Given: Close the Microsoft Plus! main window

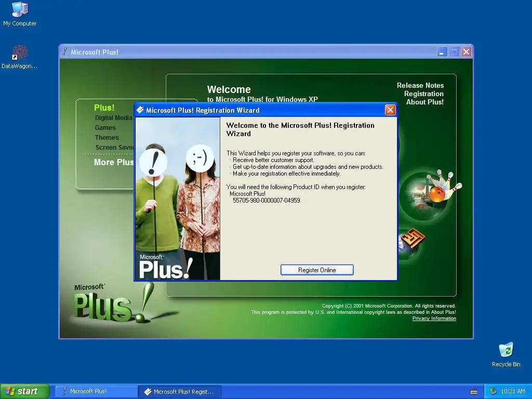Looking at the screenshot, I should click(x=467, y=52).
